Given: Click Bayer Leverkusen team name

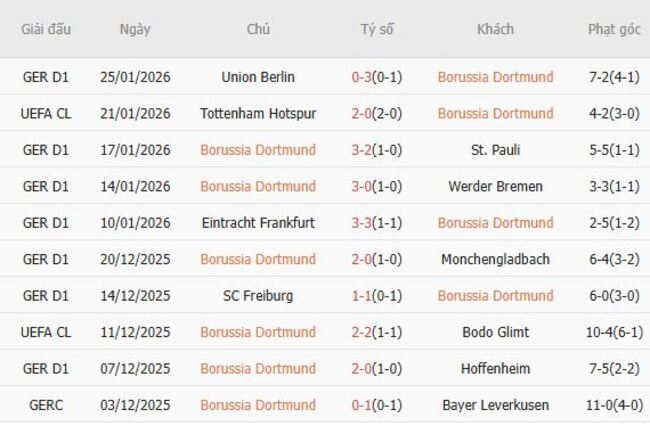Looking at the screenshot, I should [x=495, y=405].
